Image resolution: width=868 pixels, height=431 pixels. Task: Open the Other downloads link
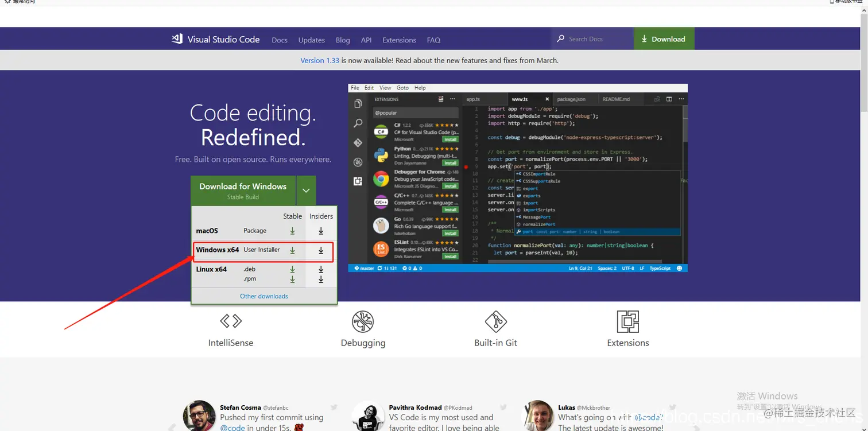pyautogui.click(x=264, y=296)
